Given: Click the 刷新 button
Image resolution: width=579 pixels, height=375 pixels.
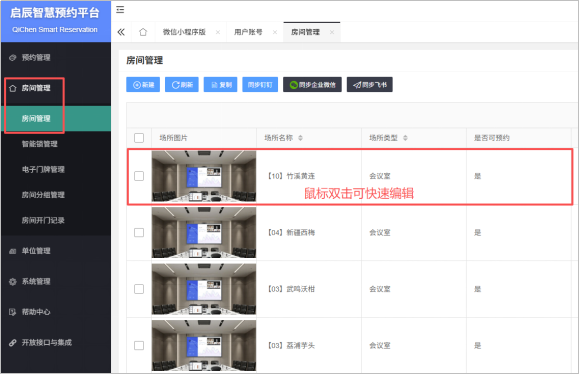Looking at the screenshot, I should tap(182, 85).
